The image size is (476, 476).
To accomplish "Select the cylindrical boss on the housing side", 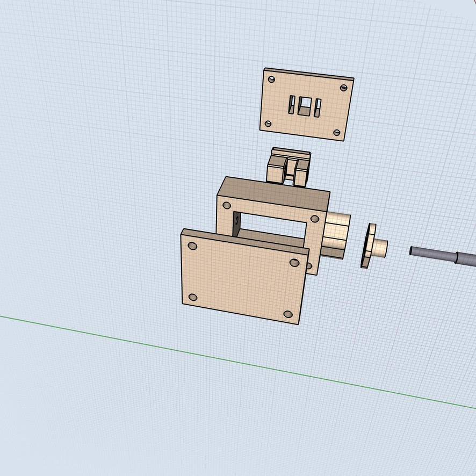I will (337, 236).
